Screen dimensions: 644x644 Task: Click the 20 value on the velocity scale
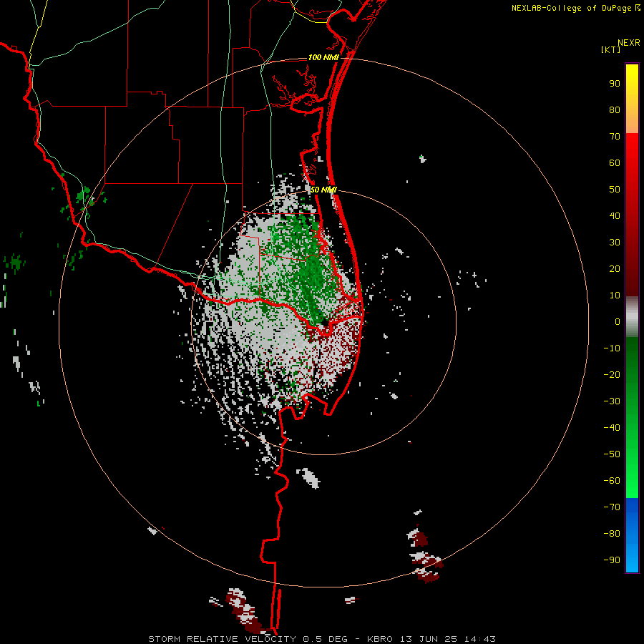click(615, 268)
